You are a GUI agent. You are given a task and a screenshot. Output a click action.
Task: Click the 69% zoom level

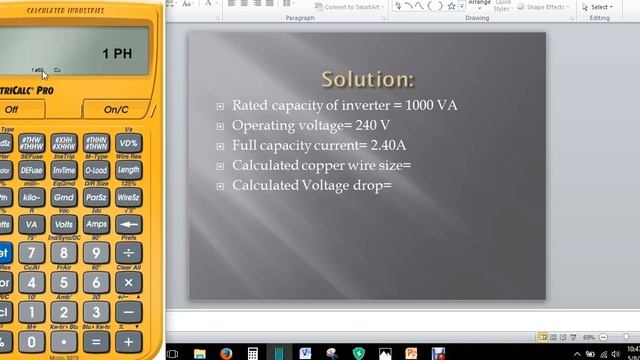click(589, 338)
